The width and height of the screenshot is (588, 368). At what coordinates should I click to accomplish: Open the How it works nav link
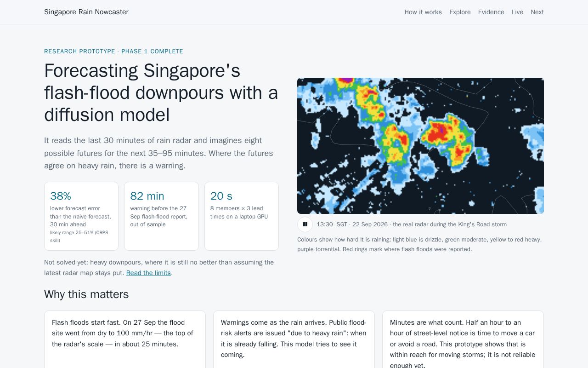[423, 12]
